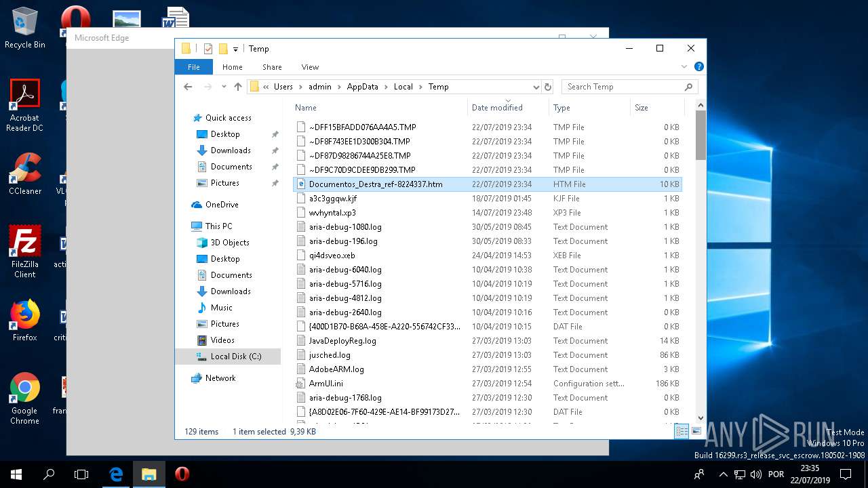Screen dimensions: 868x488
Task: Click the Forward navigation arrow
Action: pyautogui.click(x=208, y=87)
